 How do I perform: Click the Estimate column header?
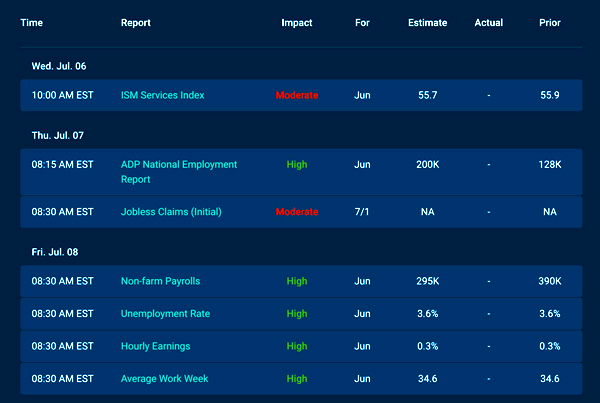(428, 22)
